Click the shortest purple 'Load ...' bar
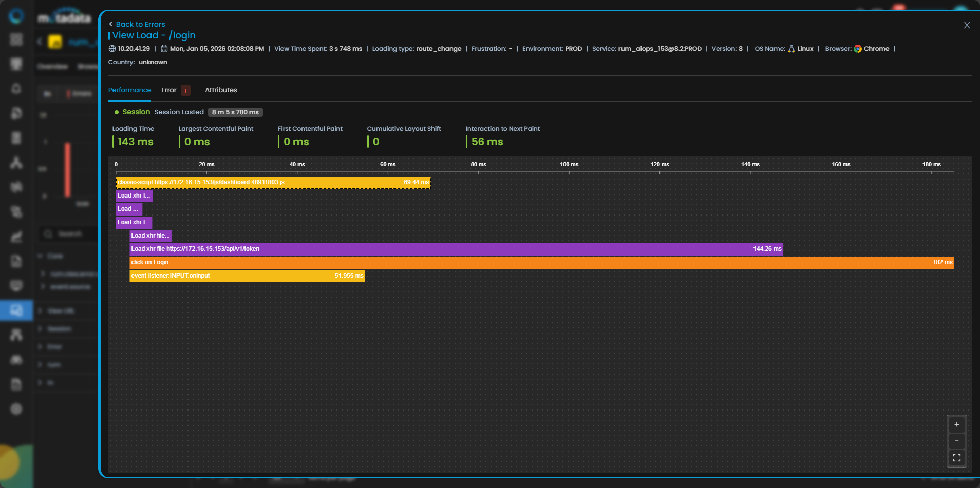The image size is (980, 488). (129, 209)
